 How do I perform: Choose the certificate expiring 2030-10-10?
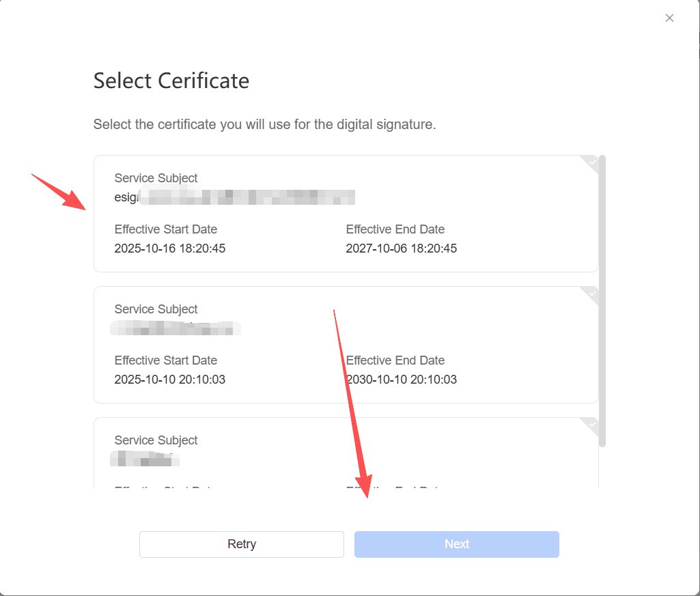click(346, 344)
